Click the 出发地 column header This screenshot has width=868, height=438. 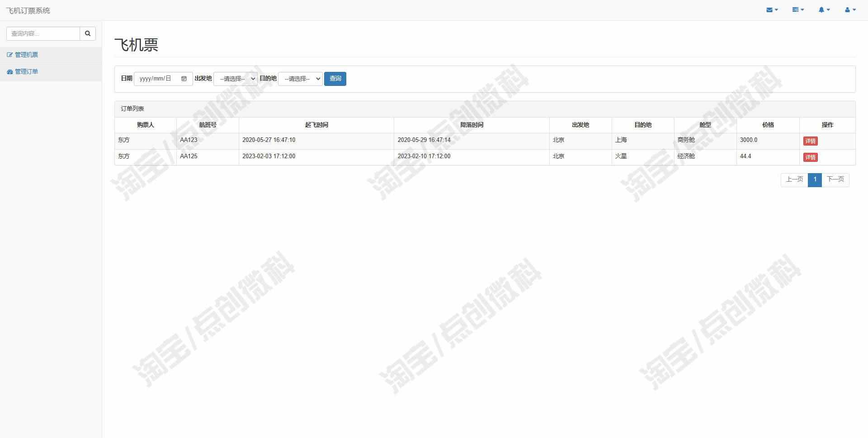click(580, 125)
